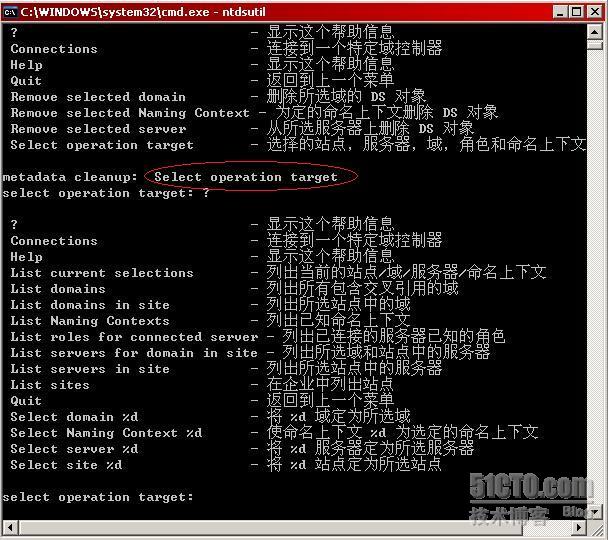Click 'Select domain %d' text

tap(74, 417)
